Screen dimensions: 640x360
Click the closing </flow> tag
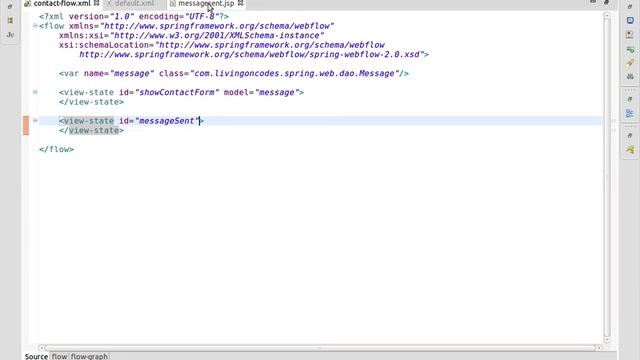coord(57,149)
